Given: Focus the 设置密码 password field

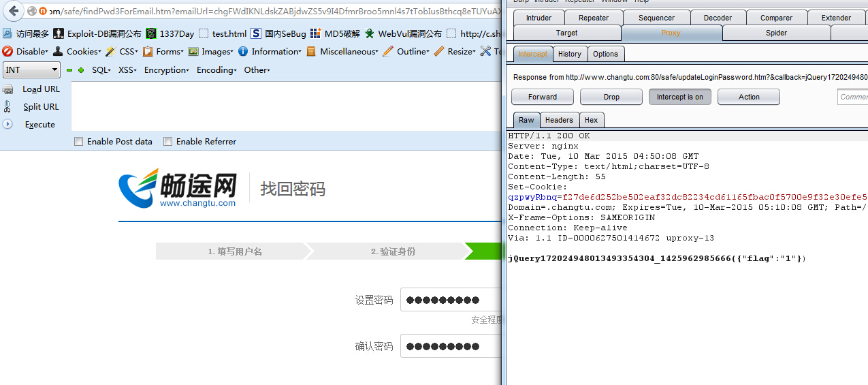Looking at the screenshot, I should coord(451,300).
